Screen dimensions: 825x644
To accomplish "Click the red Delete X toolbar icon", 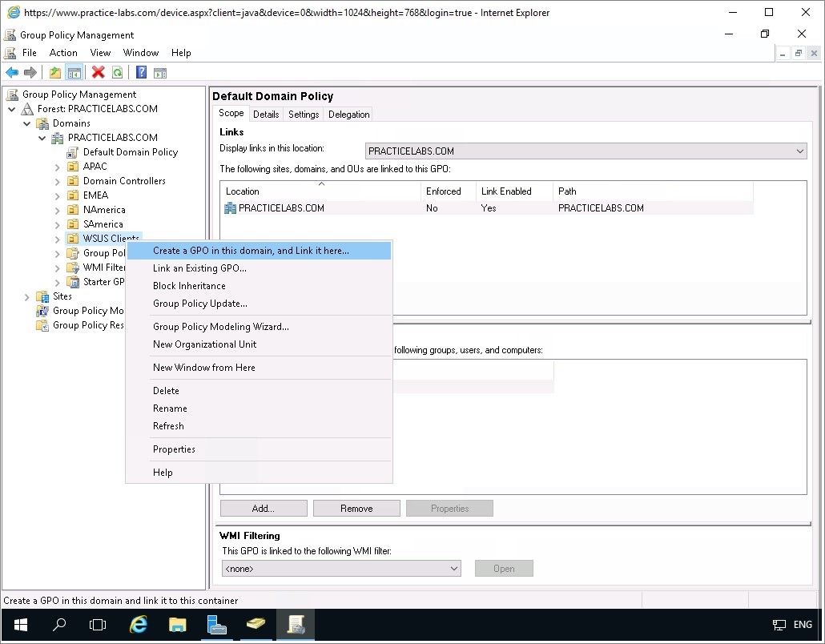I will point(99,73).
